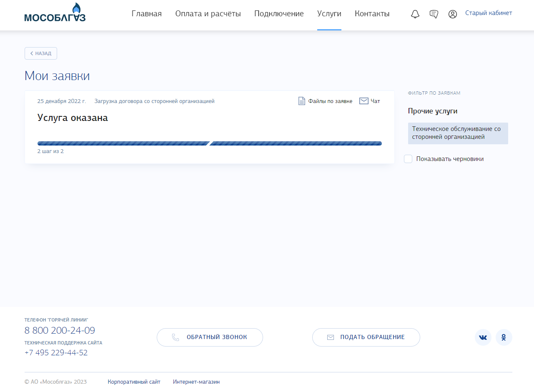The width and height of the screenshot is (534, 392).
Task: Select the Услуги menu item
Action: click(329, 14)
